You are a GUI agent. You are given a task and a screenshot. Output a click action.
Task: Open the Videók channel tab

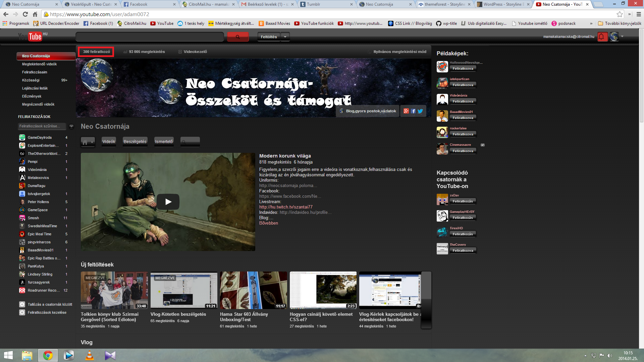109,141
